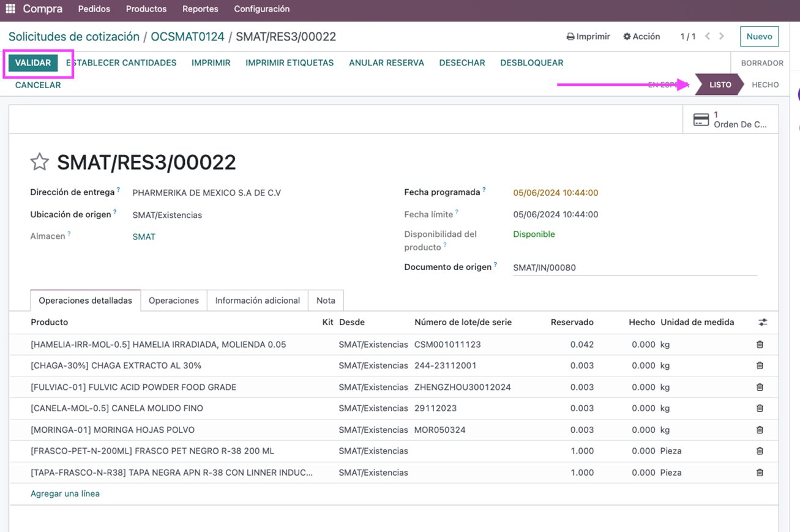The width and height of the screenshot is (800, 532).
Task: Sort by Número de lote/de serie header
Action: (x=463, y=322)
